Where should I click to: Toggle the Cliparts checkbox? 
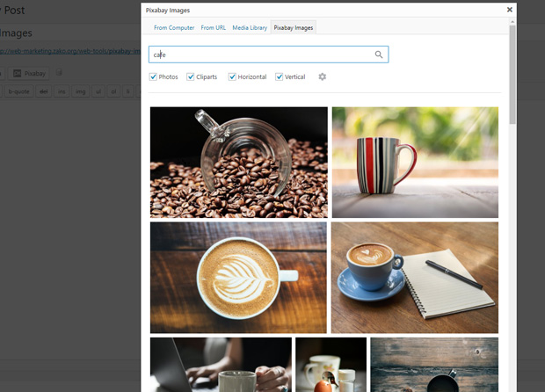190,76
